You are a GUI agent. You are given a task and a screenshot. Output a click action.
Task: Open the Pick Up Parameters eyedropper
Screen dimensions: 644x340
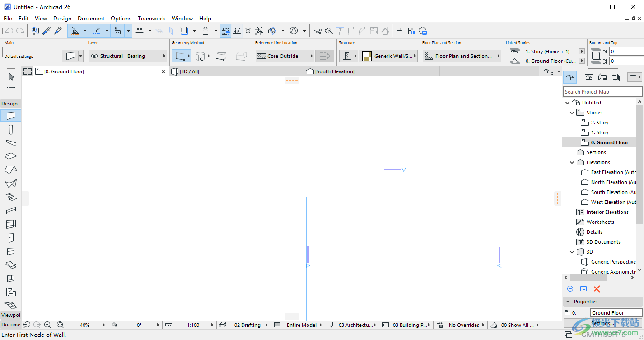pyautogui.click(x=47, y=30)
